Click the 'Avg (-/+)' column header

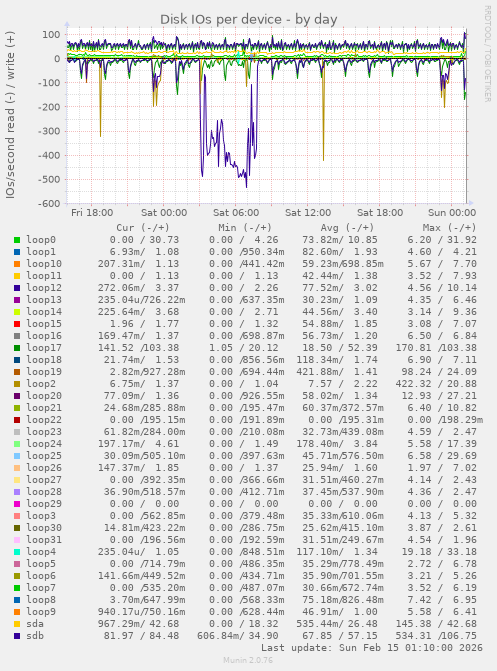click(x=347, y=228)
